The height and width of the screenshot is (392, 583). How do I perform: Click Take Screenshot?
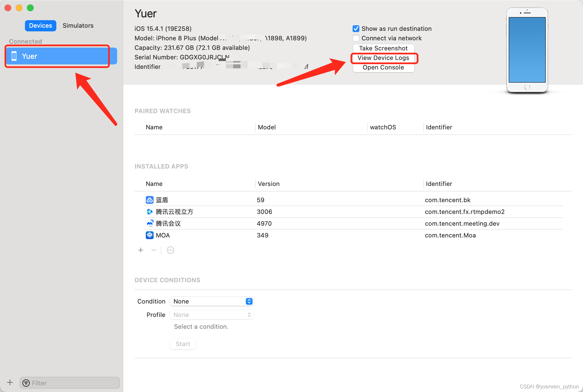383,48
